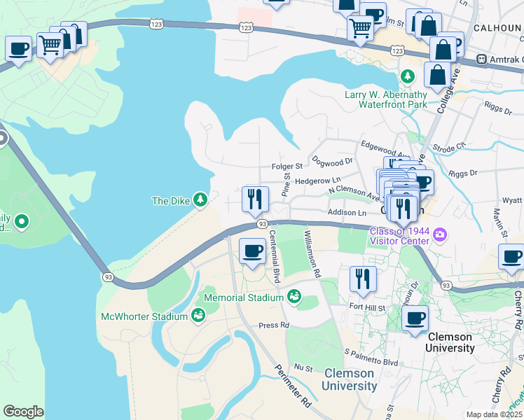Viewport: 524px width, 420px height.
Task: Click the N Clemson Ave label
Action: click(354, 193)
